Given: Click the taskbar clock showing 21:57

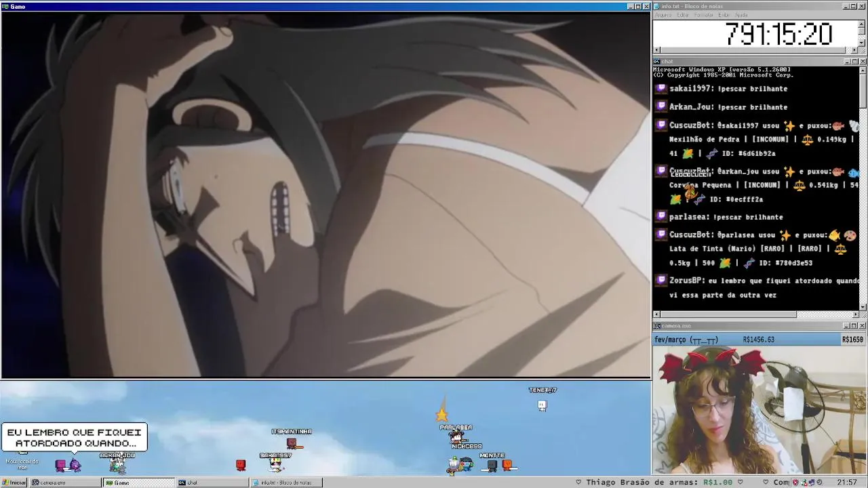Looking at the screenshot, I should [x=847, y=483].
